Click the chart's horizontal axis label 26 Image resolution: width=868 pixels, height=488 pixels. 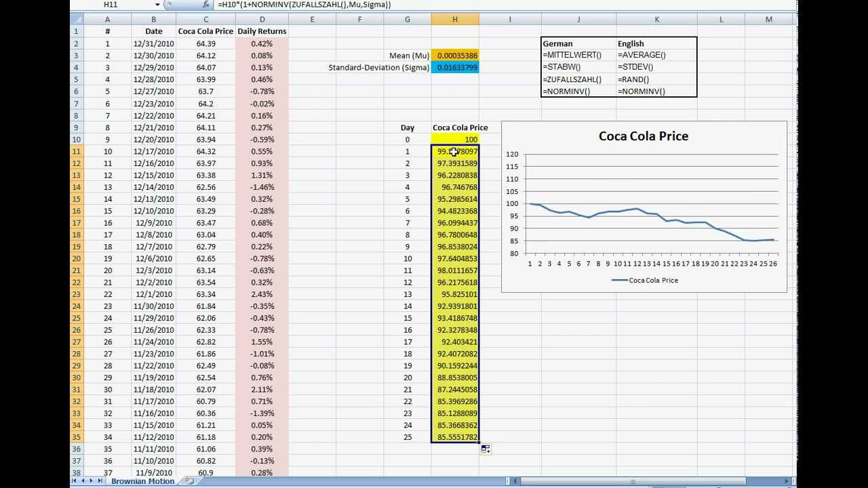coord(773,264)
